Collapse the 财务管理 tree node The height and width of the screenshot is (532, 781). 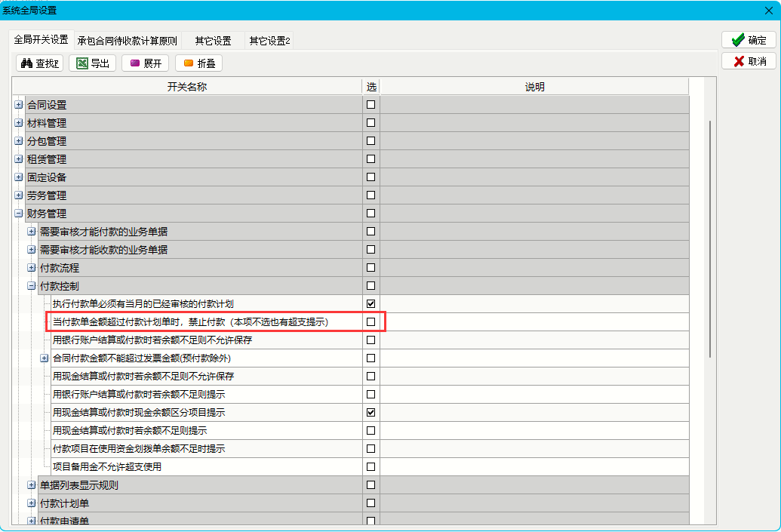19,214
